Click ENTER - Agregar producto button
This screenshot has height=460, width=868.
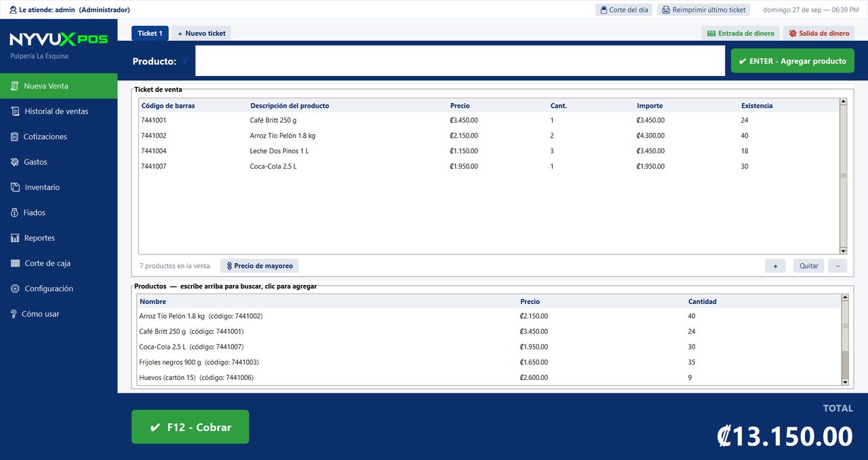click(793, 61)
